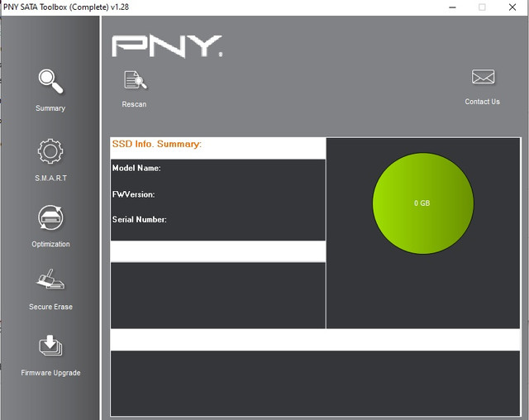Viewport: 529px width, 420px height.
Task: Click the green 0 GB capacity circle
Action: [422, 203]
